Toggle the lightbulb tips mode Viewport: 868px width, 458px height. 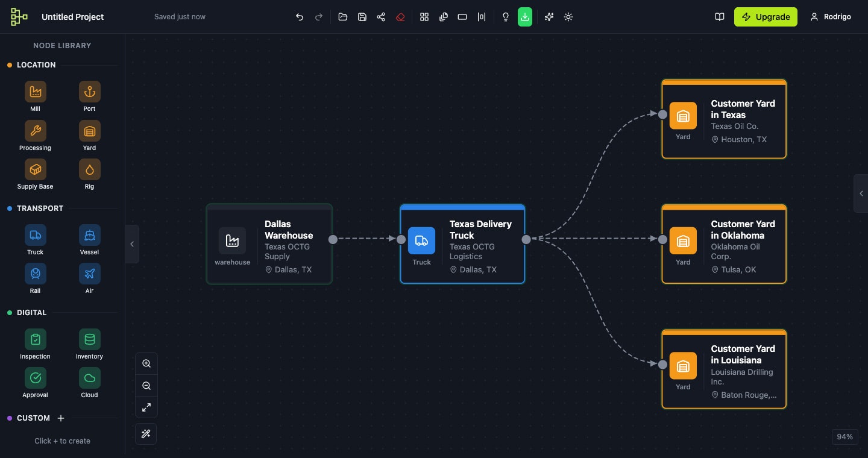coord(506,17)
